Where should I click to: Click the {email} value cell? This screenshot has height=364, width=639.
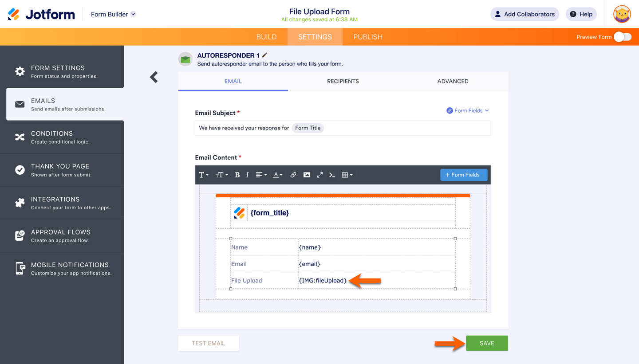(377, 264)
